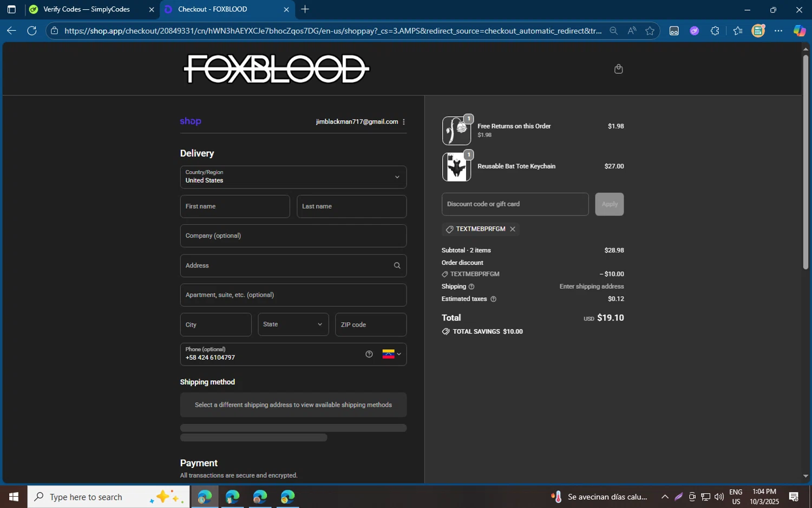812x508 pixels.
Task: Open browser Settings and more menu
Action: coord(778,31)
